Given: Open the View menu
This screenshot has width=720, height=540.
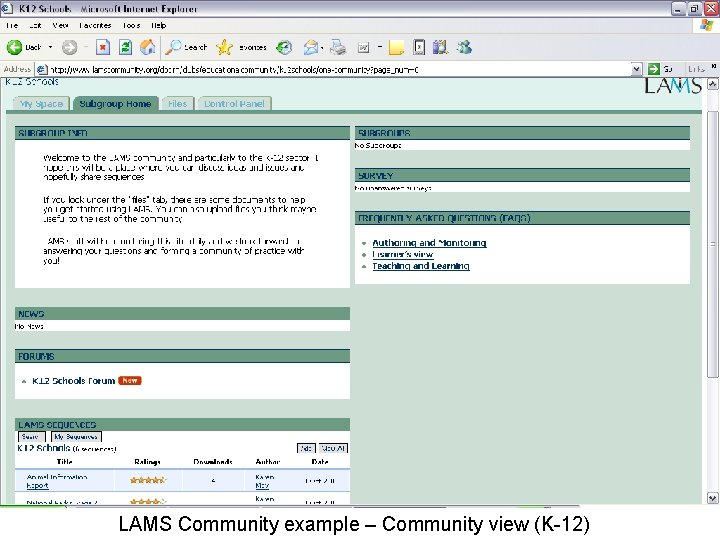Looking at the screenshot, I should (60, 25).
